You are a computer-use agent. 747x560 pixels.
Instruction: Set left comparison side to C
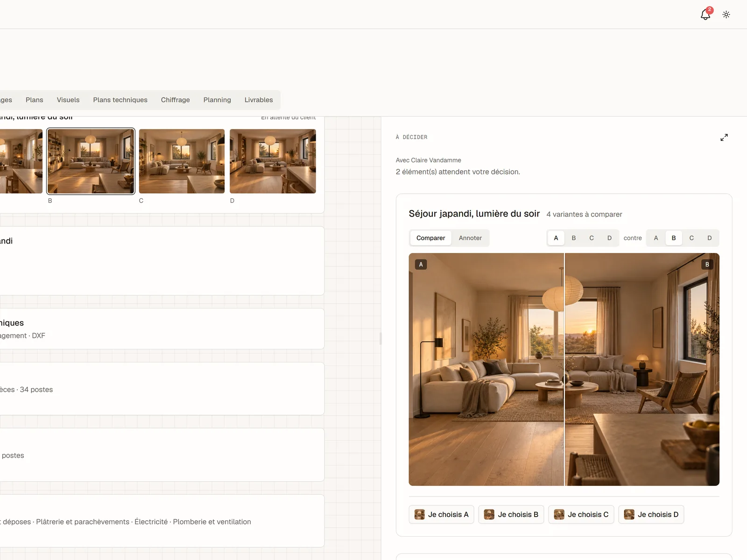click(x=592, y=238)
